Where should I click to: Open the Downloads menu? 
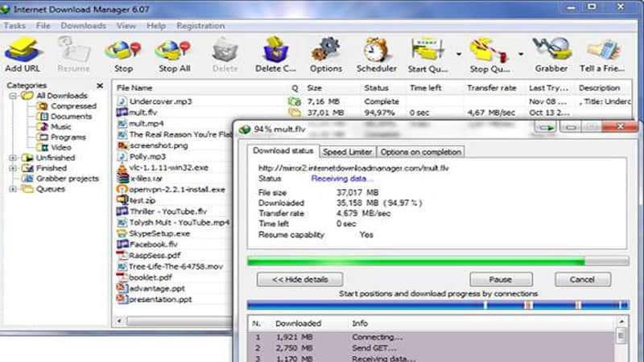(84, 26)
